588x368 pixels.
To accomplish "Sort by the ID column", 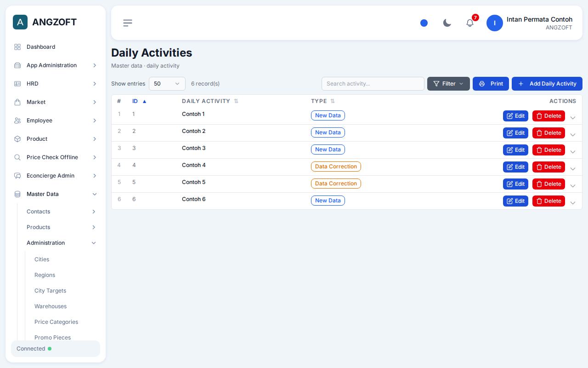I will [x=139, y=101].
